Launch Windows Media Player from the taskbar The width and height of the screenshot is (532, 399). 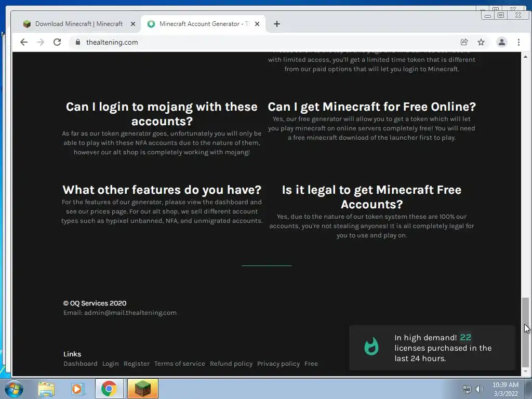pyautogui.click(x=77, y=389)
